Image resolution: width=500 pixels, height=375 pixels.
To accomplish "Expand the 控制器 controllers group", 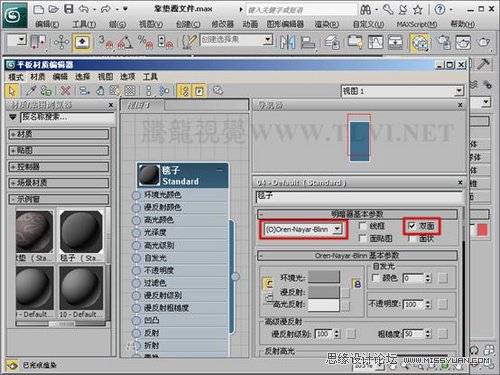I will click(x=58, y=166).
